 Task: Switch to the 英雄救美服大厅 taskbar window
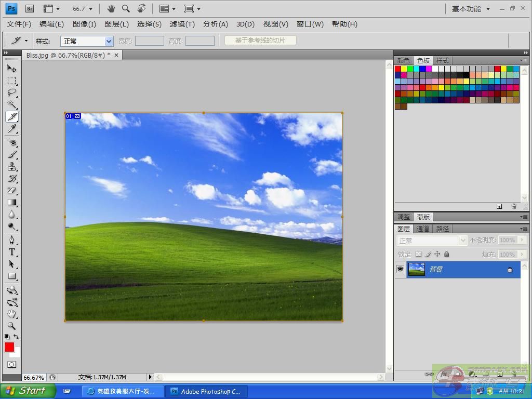point(122,391)
